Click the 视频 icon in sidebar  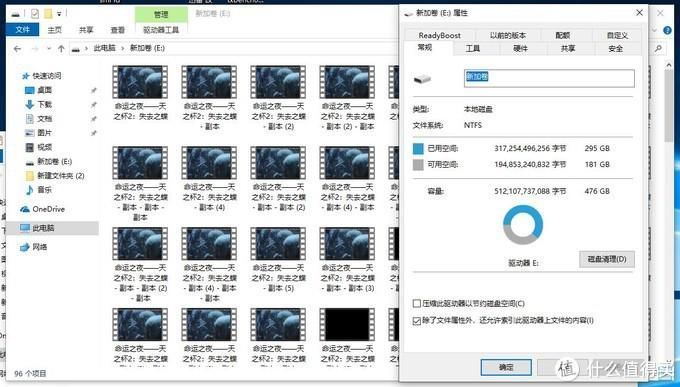click(29, 147)
